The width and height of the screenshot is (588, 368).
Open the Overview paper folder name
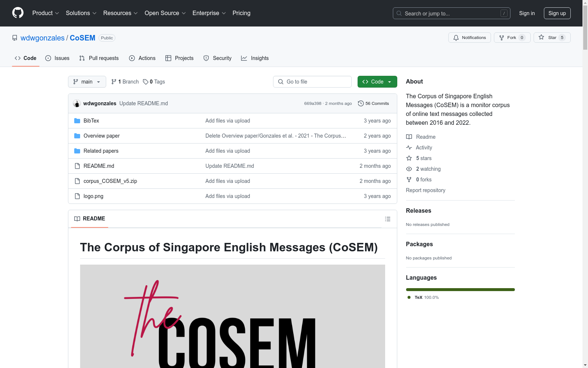(x=102, y=136)
